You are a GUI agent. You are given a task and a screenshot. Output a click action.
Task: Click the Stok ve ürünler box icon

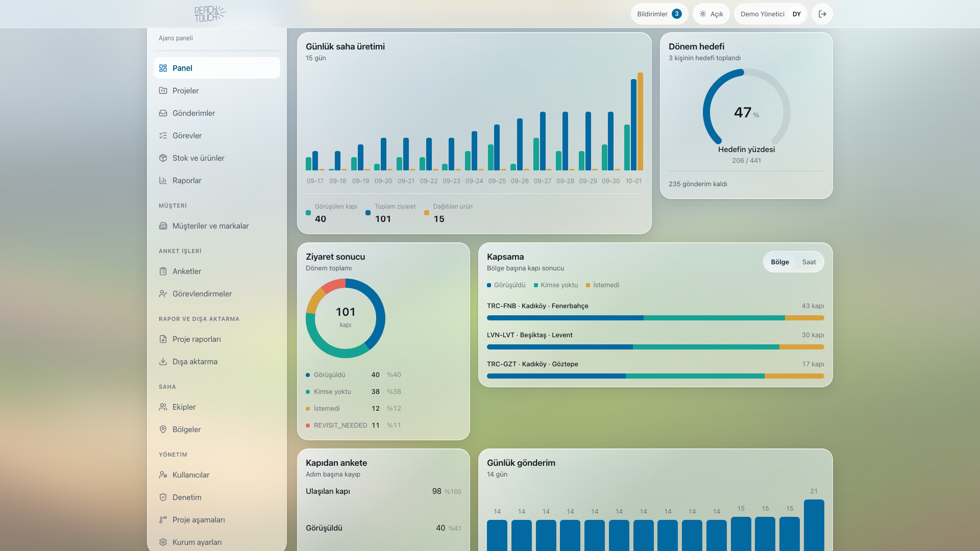(x=163, y=158)
